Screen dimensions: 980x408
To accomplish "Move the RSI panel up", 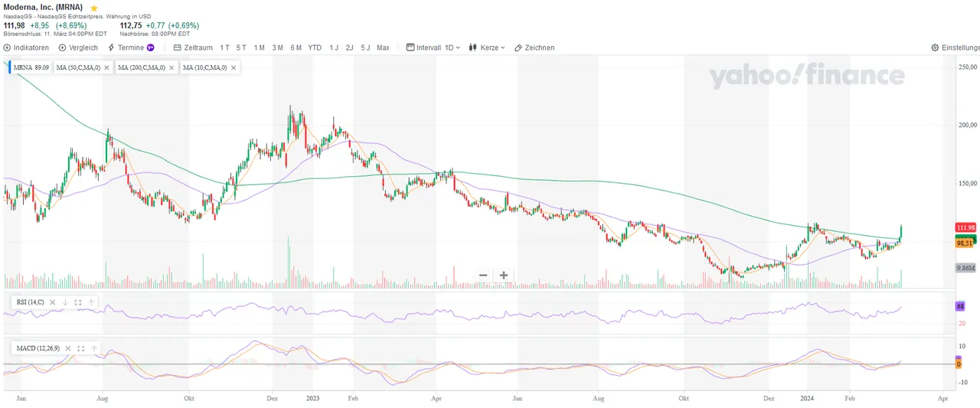I will (91, 302).
